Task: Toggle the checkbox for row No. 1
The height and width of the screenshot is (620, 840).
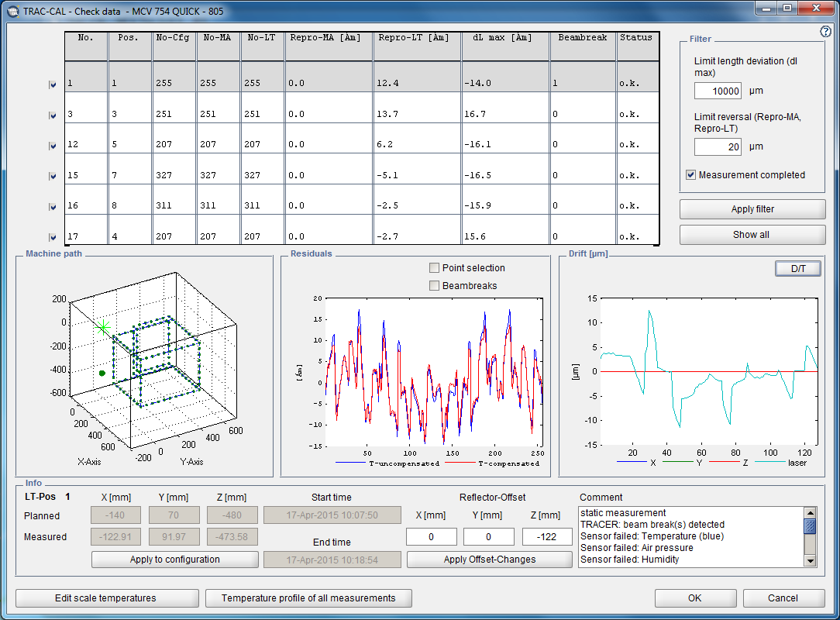Action: [x=53, y=84]
